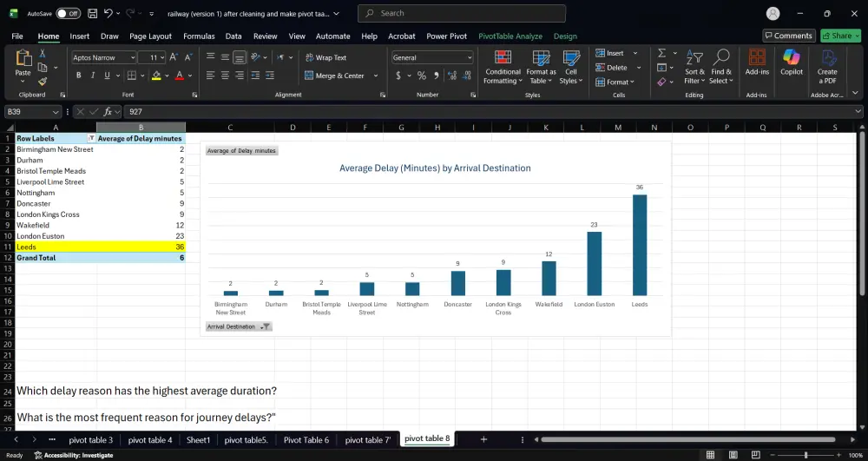Image resolution: width=868 pixels, height=461 pixels.
Task: Click the Save icon in title bar
Action: [93, 13]
